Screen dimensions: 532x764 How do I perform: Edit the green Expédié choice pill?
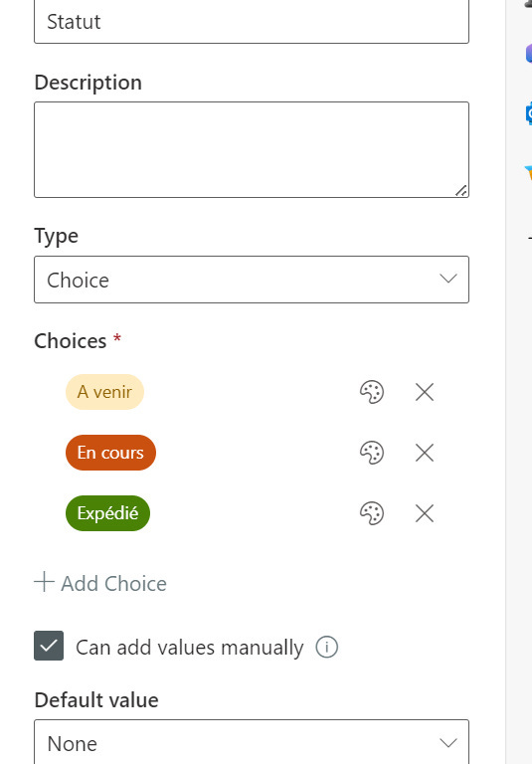[x=107, y=513]
